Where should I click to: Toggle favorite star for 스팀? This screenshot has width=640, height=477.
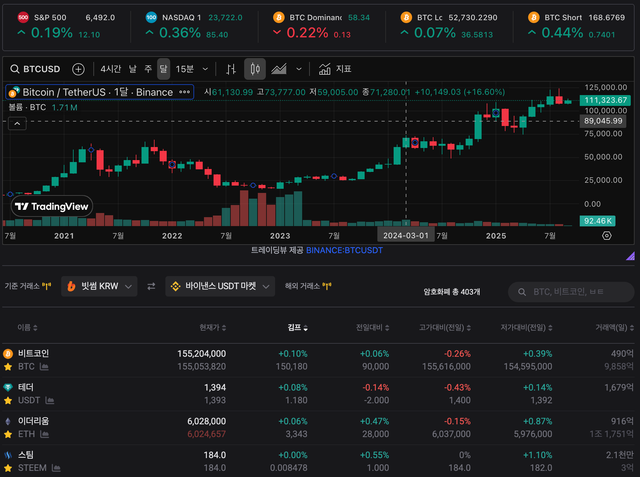click(9, 468)
